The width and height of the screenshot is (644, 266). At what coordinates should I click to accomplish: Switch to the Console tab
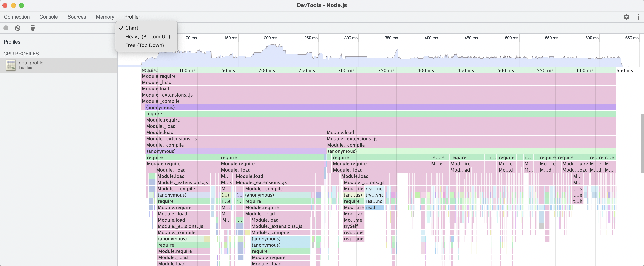tap(48, 17)
